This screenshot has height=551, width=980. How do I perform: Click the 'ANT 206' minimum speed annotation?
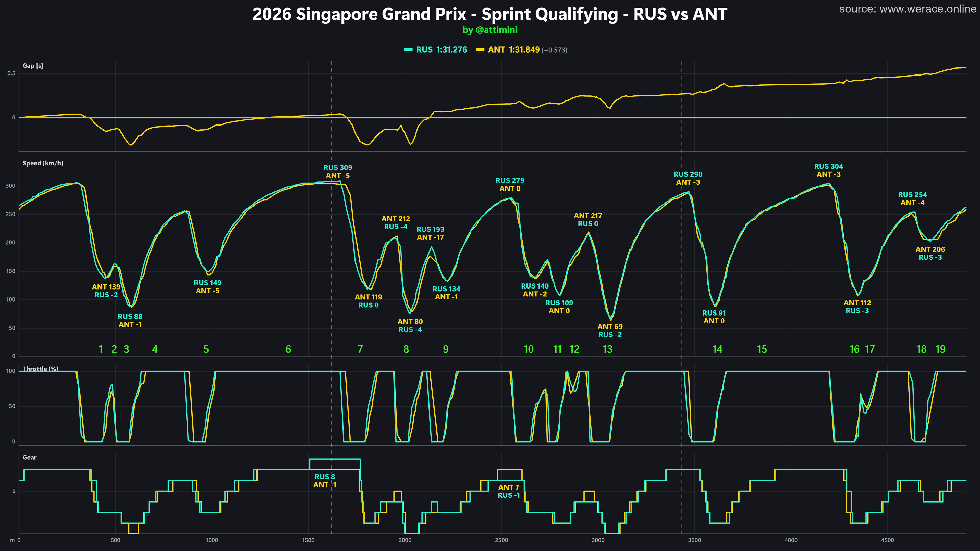click(930, 249)
